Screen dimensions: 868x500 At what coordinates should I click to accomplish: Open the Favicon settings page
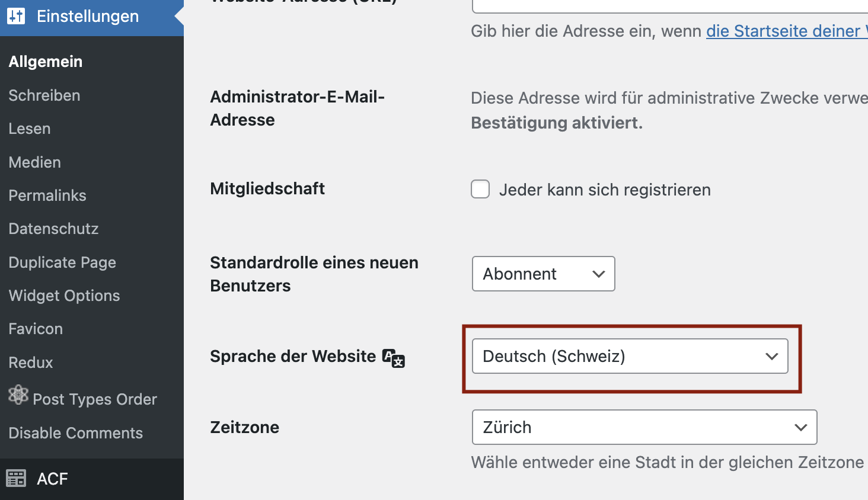[36, 329]
